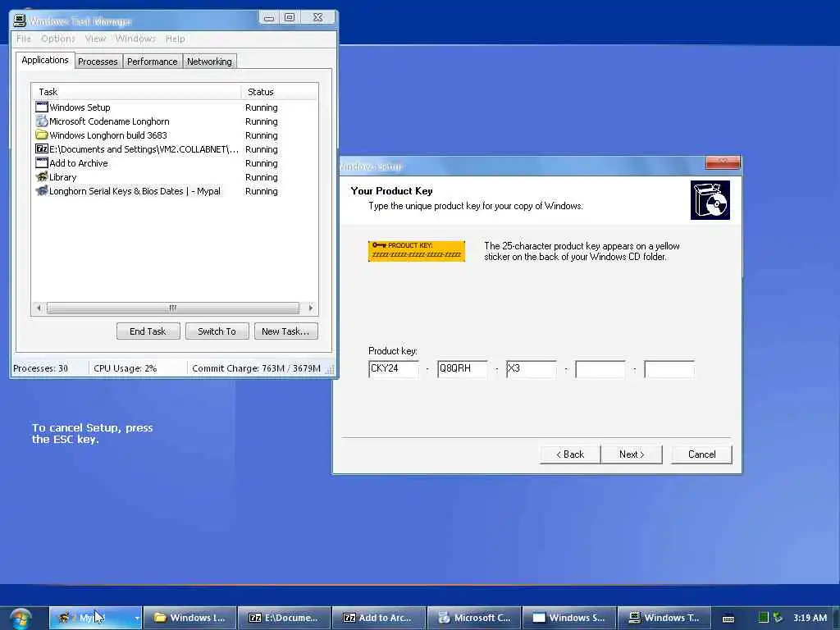This screenshot has height=630, width=840.
Task: Click the Start orb on the taskbar
Action: (21, 619)
